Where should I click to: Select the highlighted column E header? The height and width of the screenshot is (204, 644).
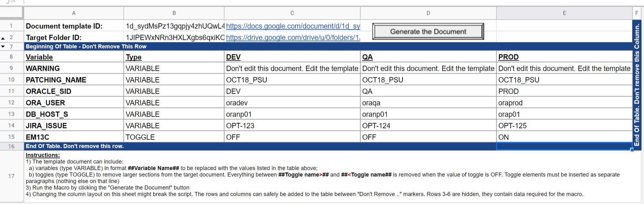coord(564,13)
